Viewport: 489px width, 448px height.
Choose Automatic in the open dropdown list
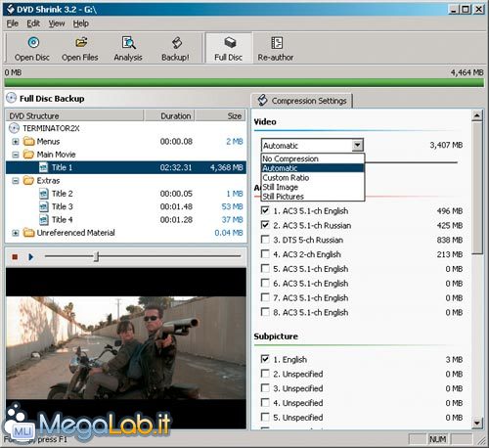pyautogui.click(x=313, y=168)
